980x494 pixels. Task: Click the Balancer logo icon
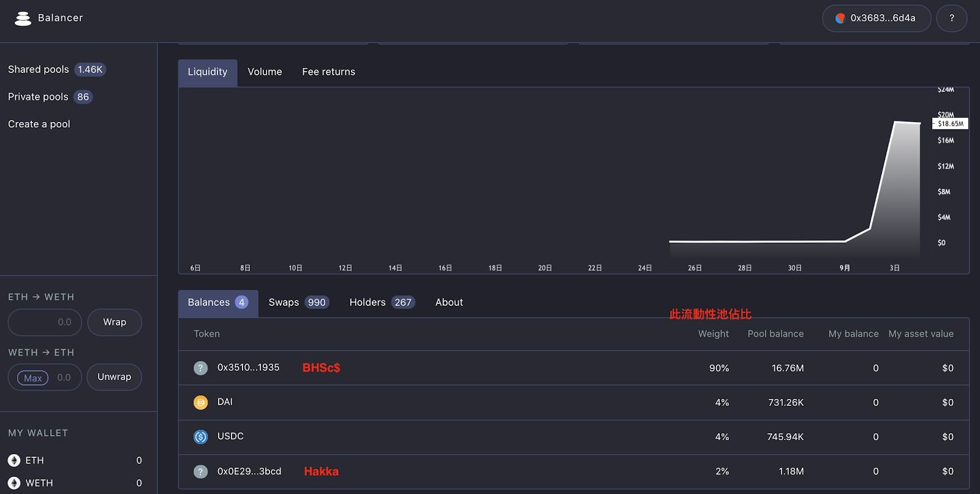pyautogui.click(x=23, y=18)
